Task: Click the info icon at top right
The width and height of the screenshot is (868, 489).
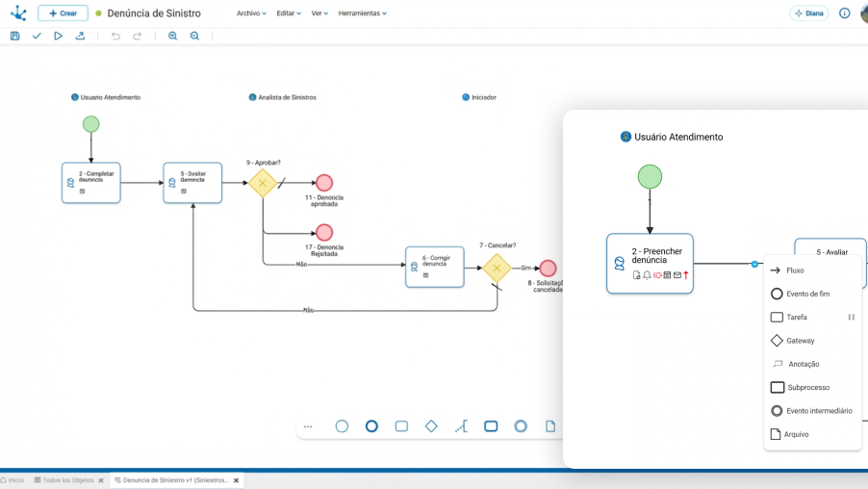Action: pos(844,13)
